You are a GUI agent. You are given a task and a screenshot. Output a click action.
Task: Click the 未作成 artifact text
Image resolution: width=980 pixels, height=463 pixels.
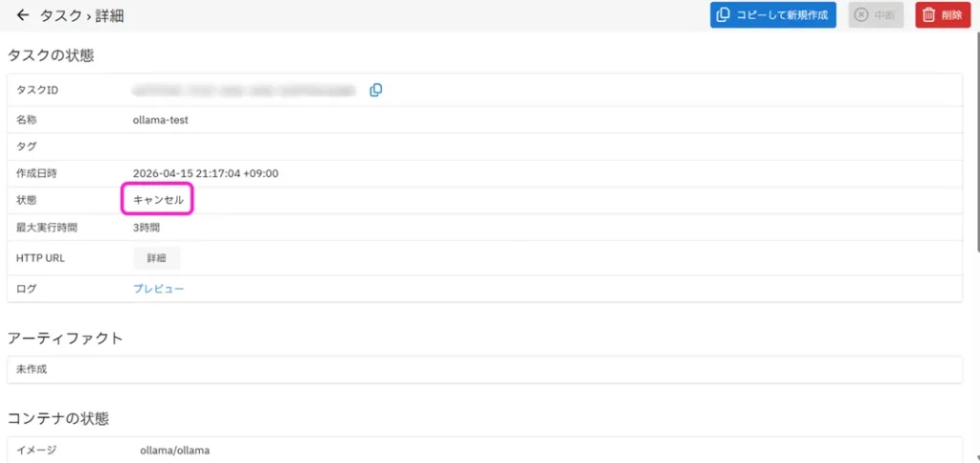pyautogui.click(x=32, y=369)
